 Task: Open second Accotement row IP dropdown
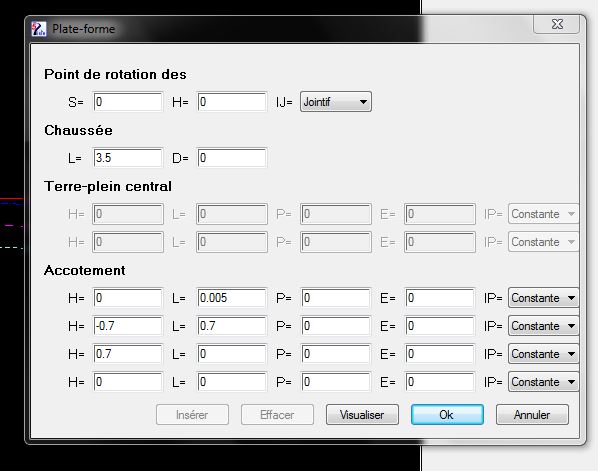pos(543,326)
